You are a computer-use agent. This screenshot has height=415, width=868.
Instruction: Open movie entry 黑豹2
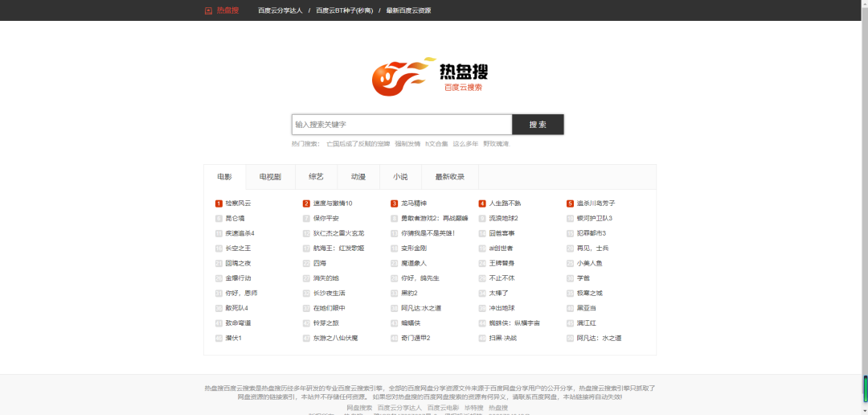(x=409, y=293)
